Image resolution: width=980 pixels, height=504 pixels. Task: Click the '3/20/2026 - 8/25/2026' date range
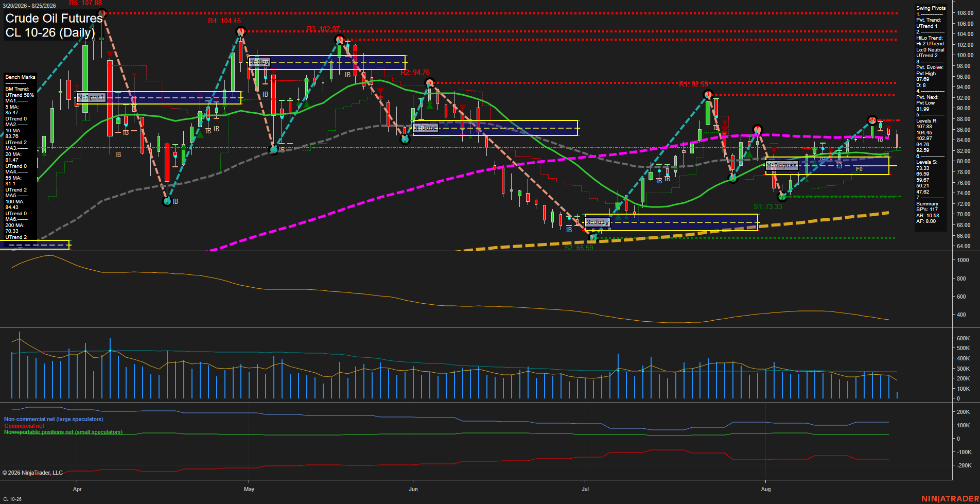point(29,6)
